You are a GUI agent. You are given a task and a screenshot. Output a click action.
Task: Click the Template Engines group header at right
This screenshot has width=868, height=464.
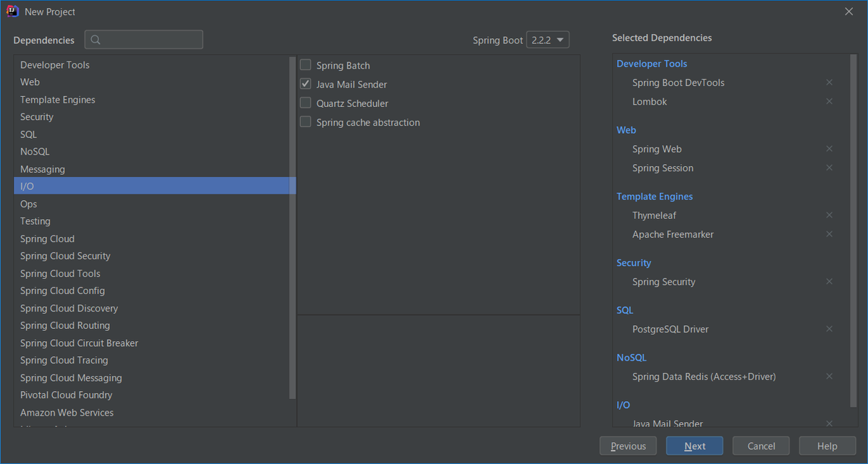[x=655, y=197]
